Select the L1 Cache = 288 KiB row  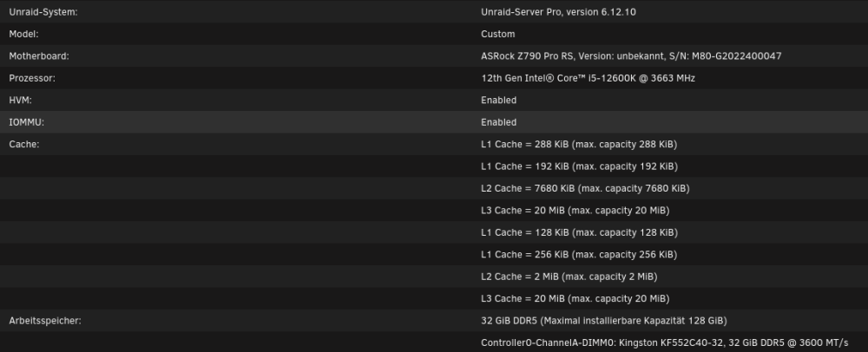[579, 144]
